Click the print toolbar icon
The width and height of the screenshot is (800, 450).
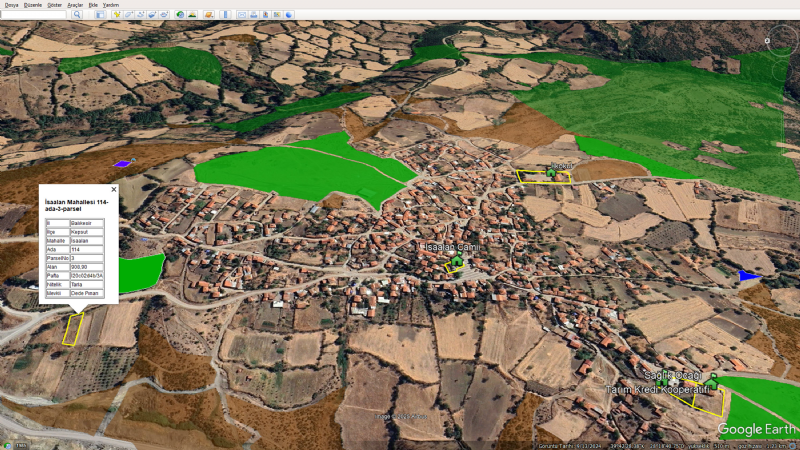tap(254, 15)
